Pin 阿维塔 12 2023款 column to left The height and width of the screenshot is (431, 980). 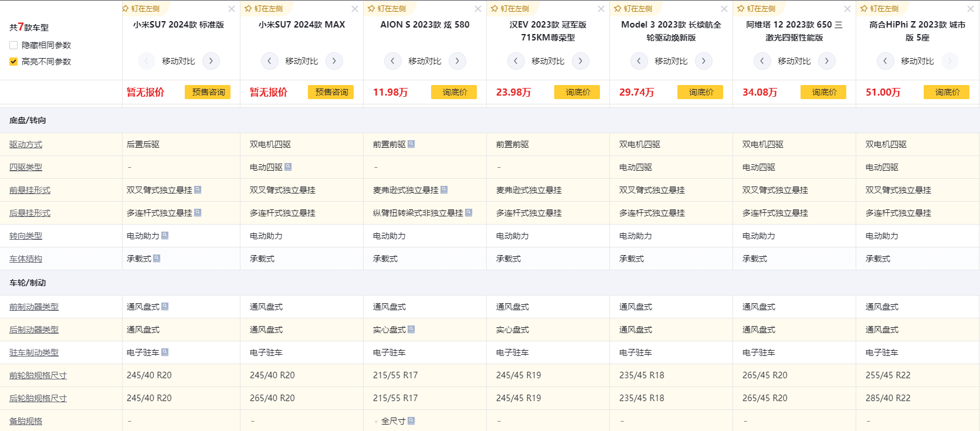[x=757, y=9]
